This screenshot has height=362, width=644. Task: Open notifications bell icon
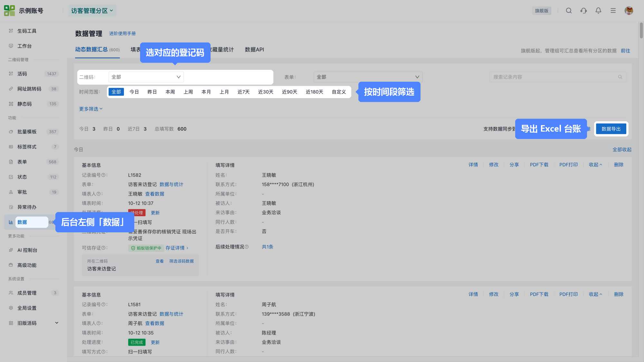pos(598,11)
